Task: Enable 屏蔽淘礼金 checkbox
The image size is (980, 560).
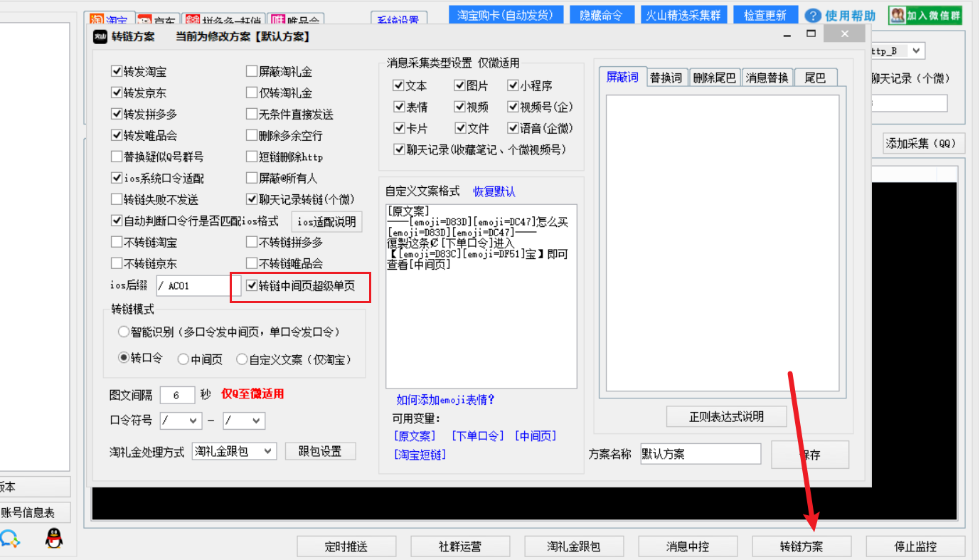Action: tap(279, 72)
